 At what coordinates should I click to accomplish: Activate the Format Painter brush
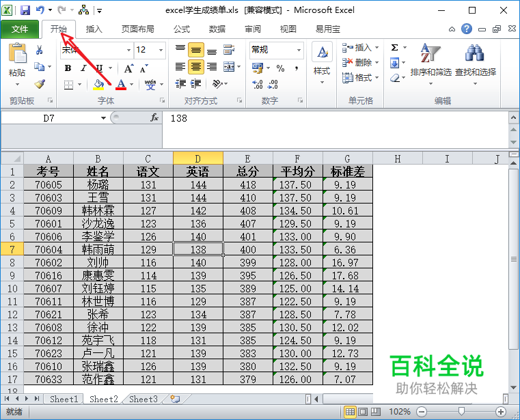[40, 83]
